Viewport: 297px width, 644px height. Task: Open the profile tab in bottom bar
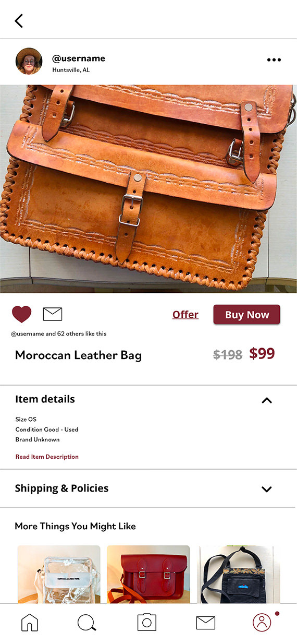262,622
